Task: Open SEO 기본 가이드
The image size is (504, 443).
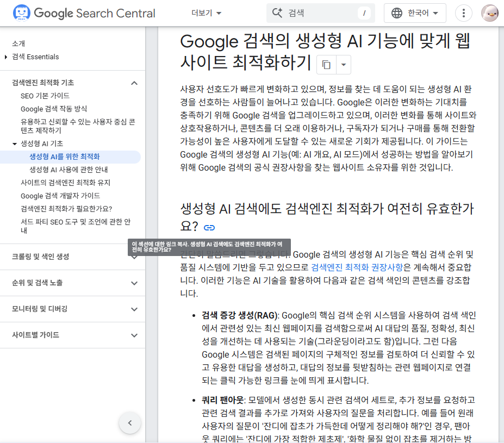Action: tap(45, 96)
